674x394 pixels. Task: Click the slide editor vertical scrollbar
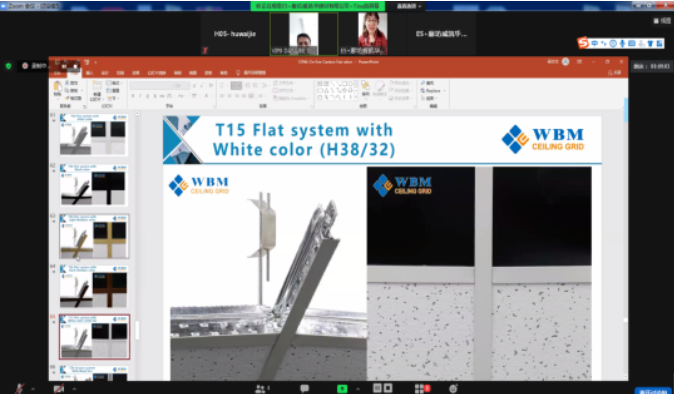click(625, 241)
